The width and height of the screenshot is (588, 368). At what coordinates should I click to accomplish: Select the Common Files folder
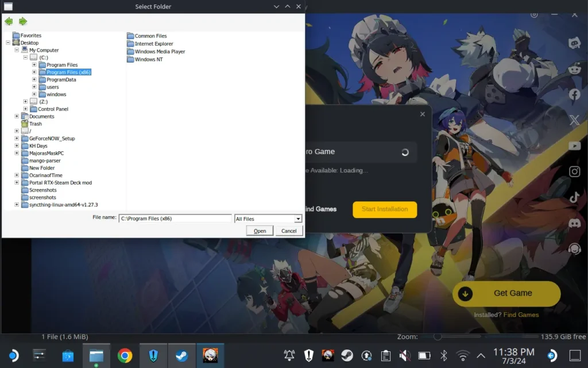151,36
